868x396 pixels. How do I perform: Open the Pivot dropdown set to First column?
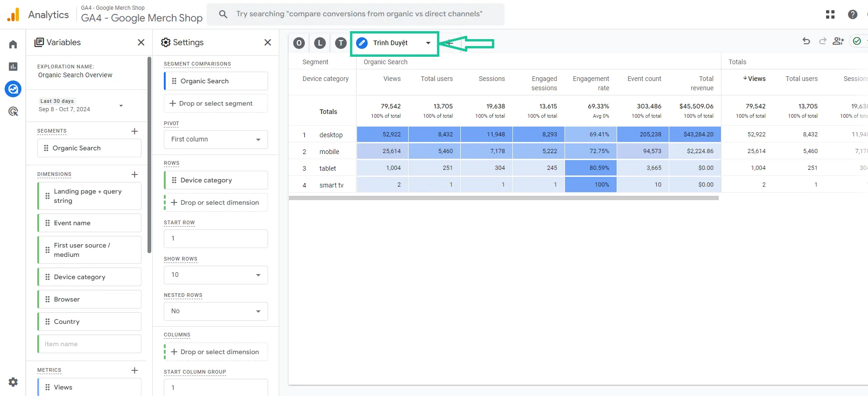216,139
